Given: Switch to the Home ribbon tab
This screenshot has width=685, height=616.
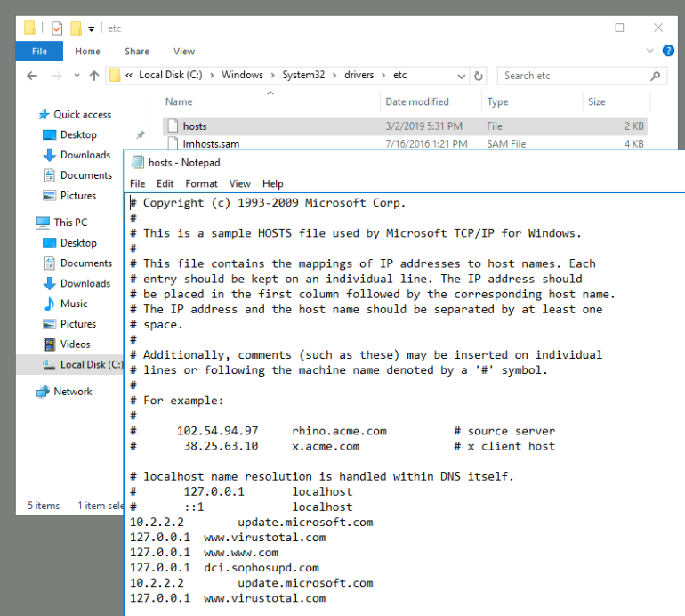Looking at the screenshot, I should (87, 51).
